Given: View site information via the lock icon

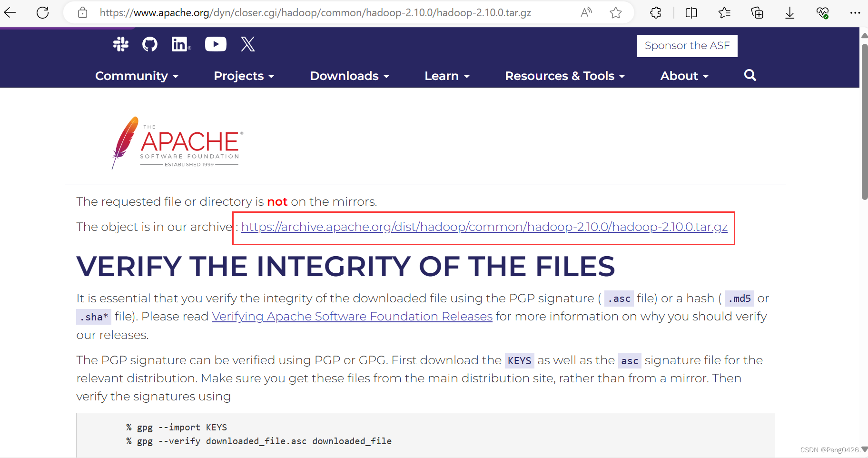Looking at the screenshot, I should (83, 13).
